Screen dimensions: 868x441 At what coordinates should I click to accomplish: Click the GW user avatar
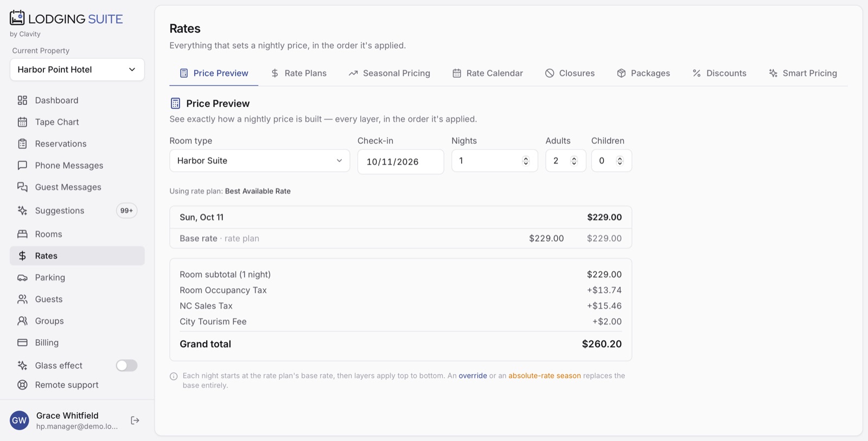pos(20,420)
